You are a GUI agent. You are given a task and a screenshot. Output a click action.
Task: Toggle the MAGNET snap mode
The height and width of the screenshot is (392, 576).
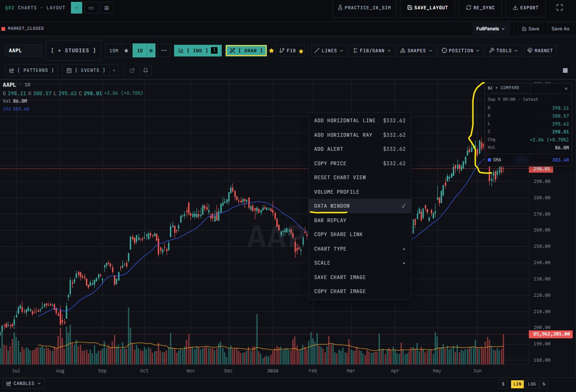point(540,50)
